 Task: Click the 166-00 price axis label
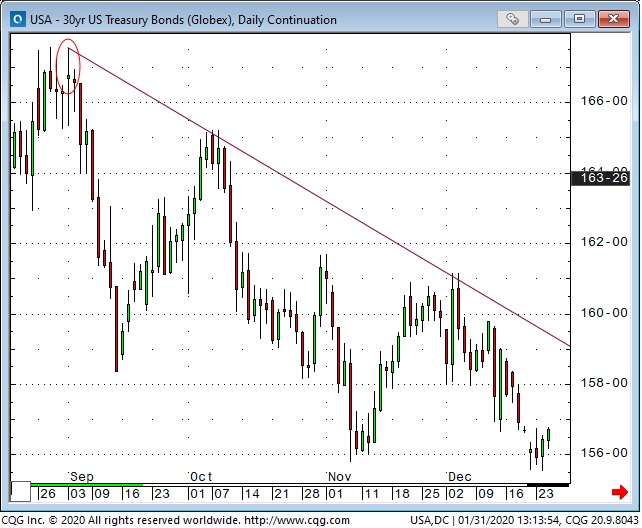(x=604, y=101)
